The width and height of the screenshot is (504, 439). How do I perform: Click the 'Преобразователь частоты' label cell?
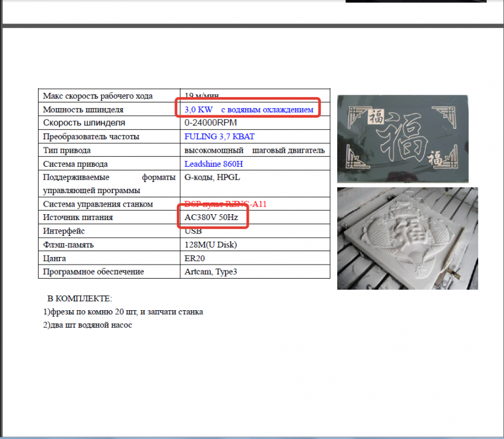point(91,136)
